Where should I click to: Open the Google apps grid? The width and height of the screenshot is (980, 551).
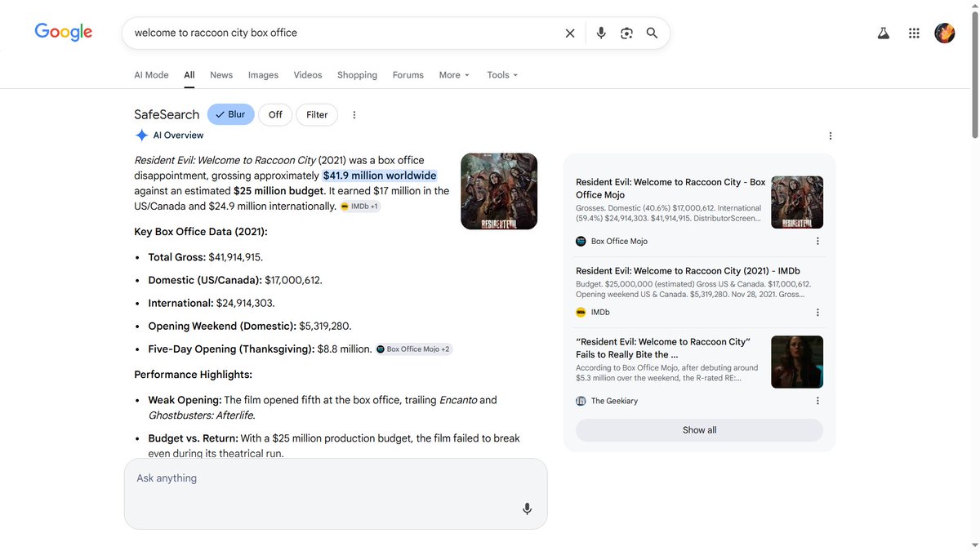(x=914, y=33)
